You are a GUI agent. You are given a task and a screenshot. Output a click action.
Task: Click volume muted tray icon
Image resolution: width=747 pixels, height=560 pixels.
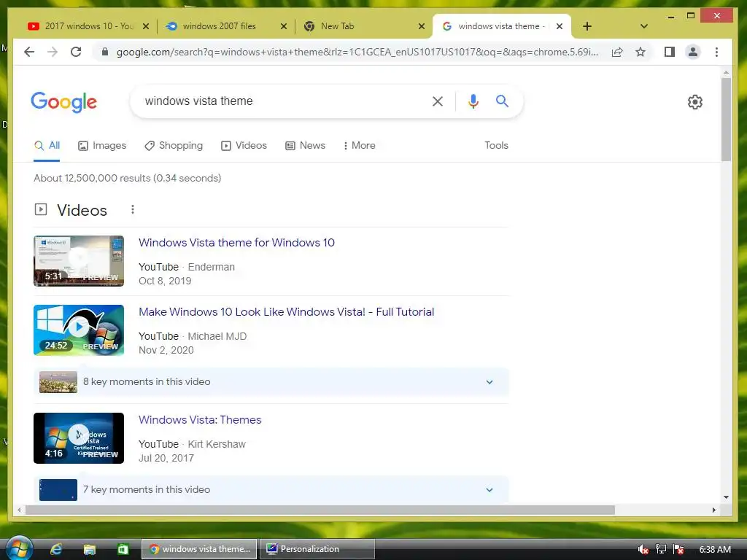tap(643, 549)
